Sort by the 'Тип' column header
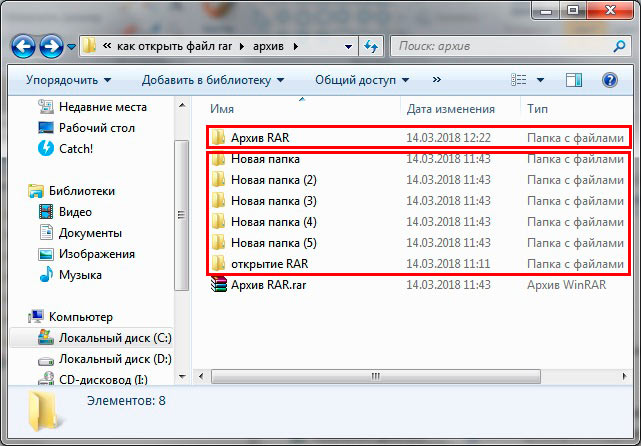Viewport: 641px width, 446px height. pos(537,109)
